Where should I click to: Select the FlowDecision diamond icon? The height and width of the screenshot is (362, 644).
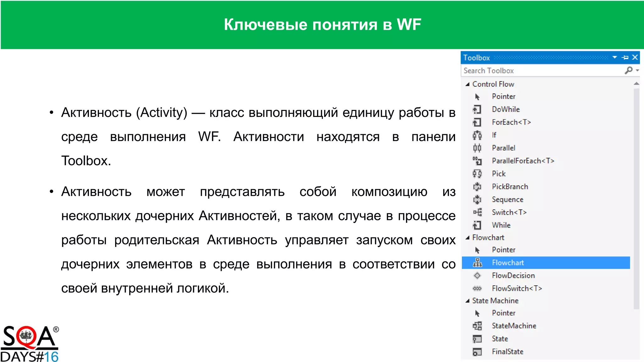point(477,276)
